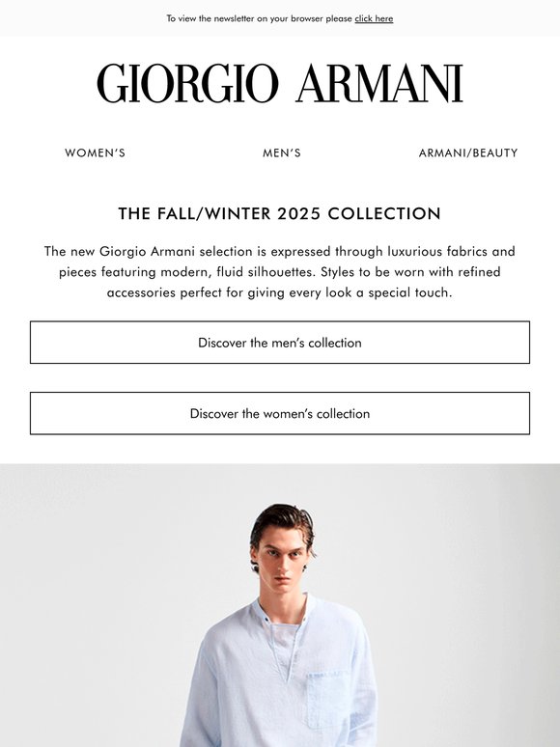Click the 'accessories perfect for giving' text line
The height and width of the screenshot is (747, 560).
pos(280,292)
